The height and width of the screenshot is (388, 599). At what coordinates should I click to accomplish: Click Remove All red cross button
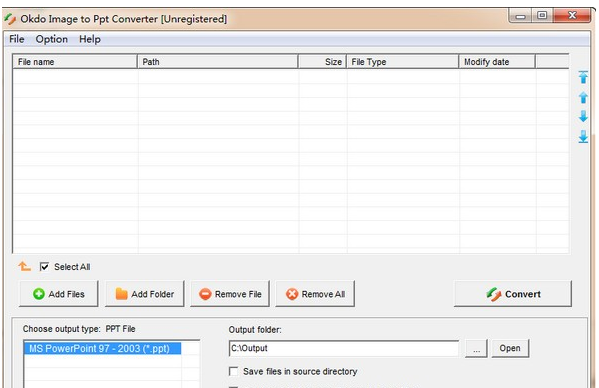(x=315, y=294)
